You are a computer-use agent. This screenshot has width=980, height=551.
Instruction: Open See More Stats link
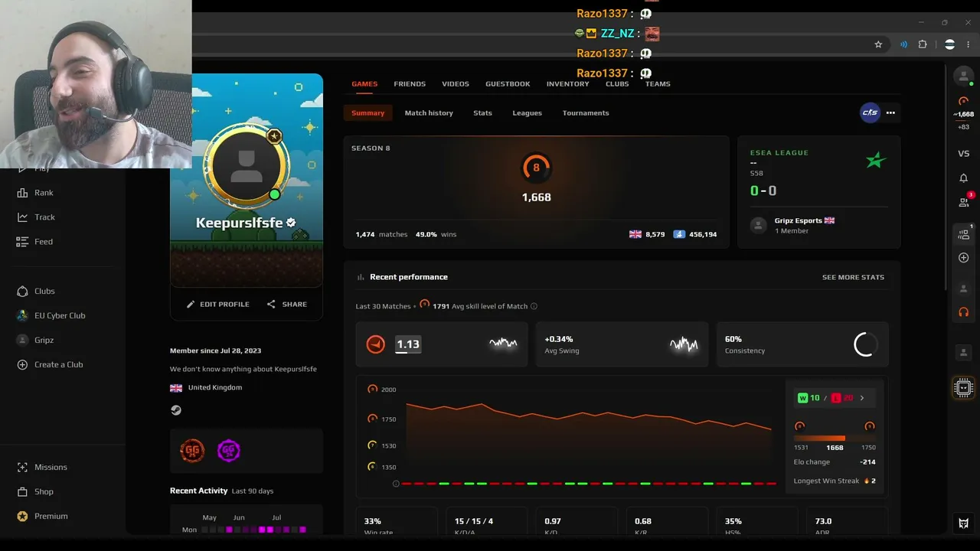coord(853,277)
